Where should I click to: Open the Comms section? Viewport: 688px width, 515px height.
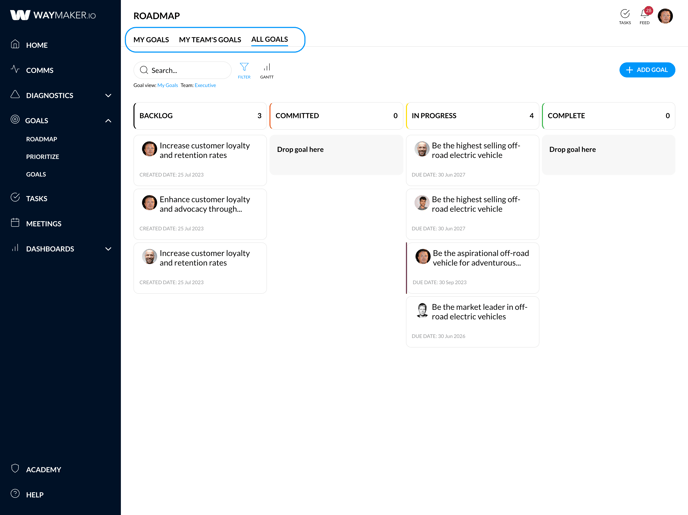tap(39, 70)
